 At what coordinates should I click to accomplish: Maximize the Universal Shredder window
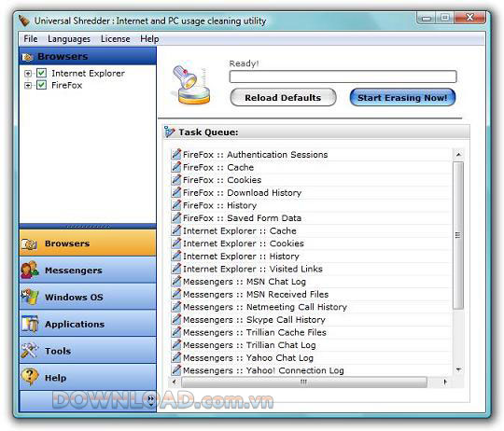tap(445, 18)
